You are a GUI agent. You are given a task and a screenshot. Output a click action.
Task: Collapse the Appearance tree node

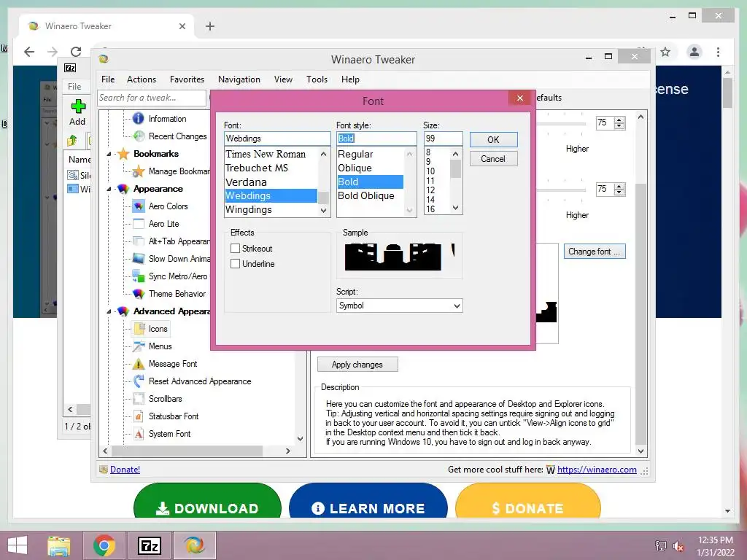point(109,189)
